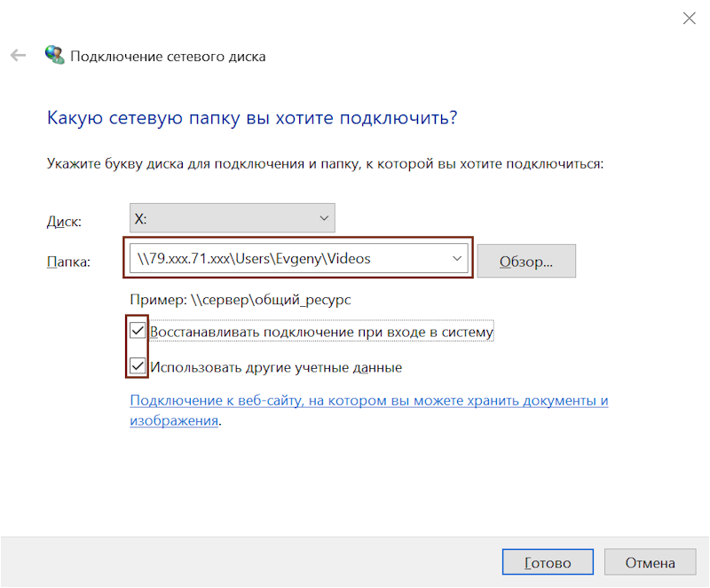Open the drive letter dropdown showing X:
Screen dimensions: 710x588
[233, 218]
